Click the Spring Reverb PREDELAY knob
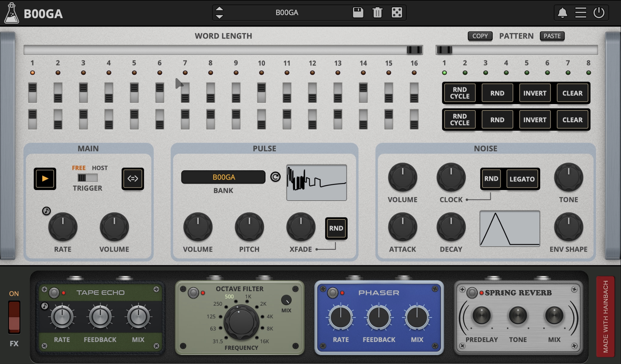 [x=481, y=316]
